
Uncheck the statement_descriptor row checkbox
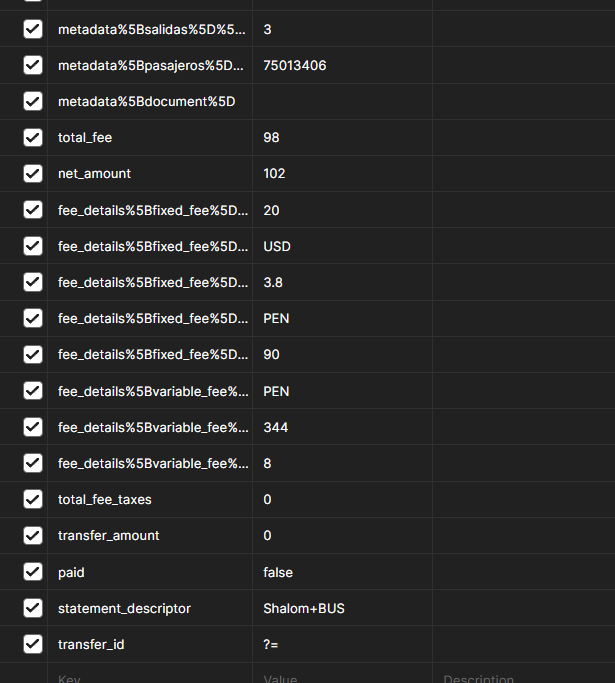coord(33,608)
